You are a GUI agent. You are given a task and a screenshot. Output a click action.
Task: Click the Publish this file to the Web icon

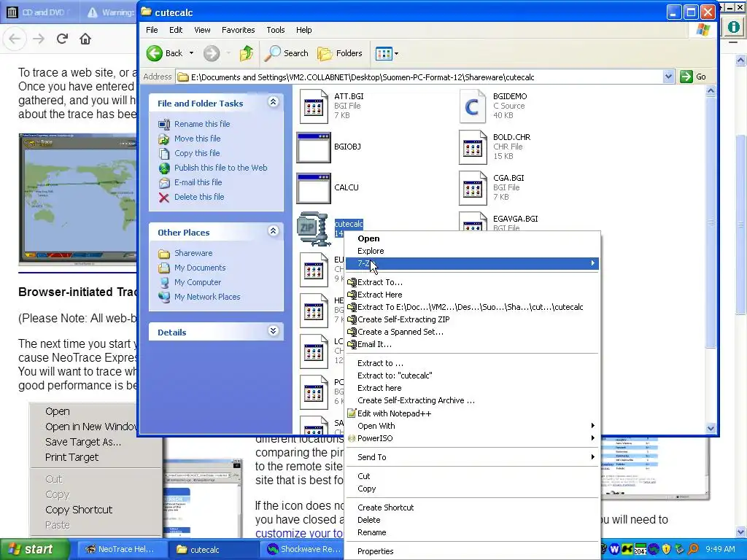coord(164,168)
